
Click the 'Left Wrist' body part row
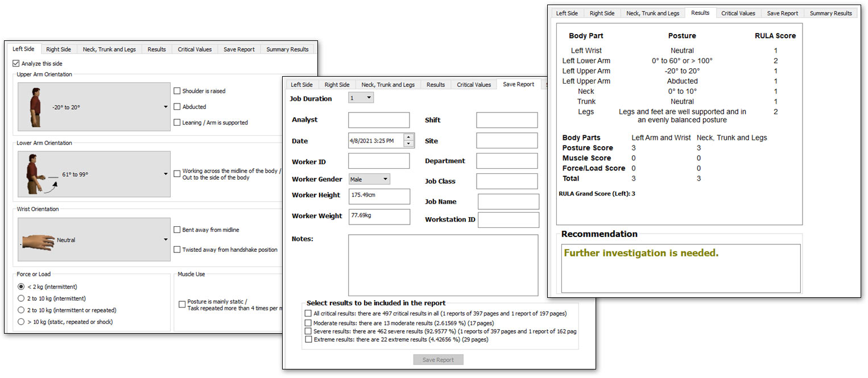[x=586, y=51]
